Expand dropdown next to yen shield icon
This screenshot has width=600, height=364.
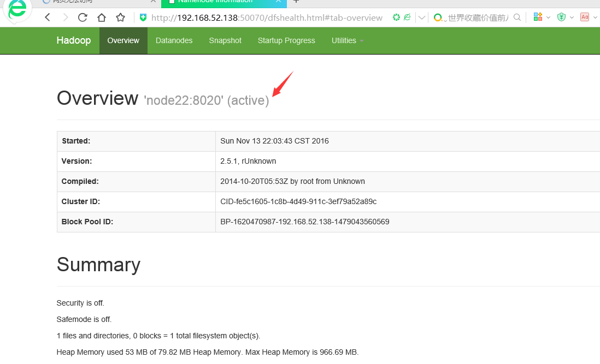click(x=572, y=17)
